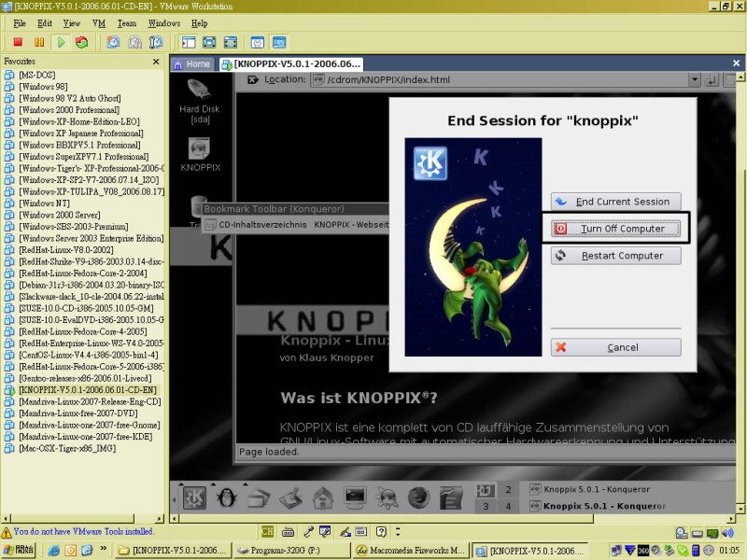This screenshot has height=560, width=747.
Task: Switch to virtual desktop 4 in pager
Action: click(508, 506)
